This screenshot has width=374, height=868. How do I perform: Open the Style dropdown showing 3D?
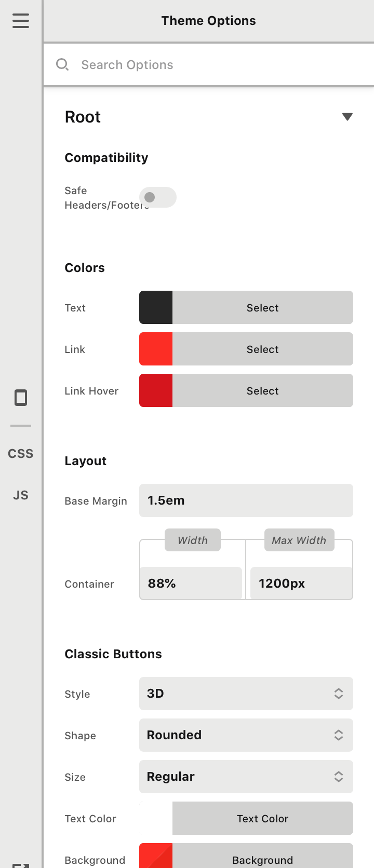[246, 694]
